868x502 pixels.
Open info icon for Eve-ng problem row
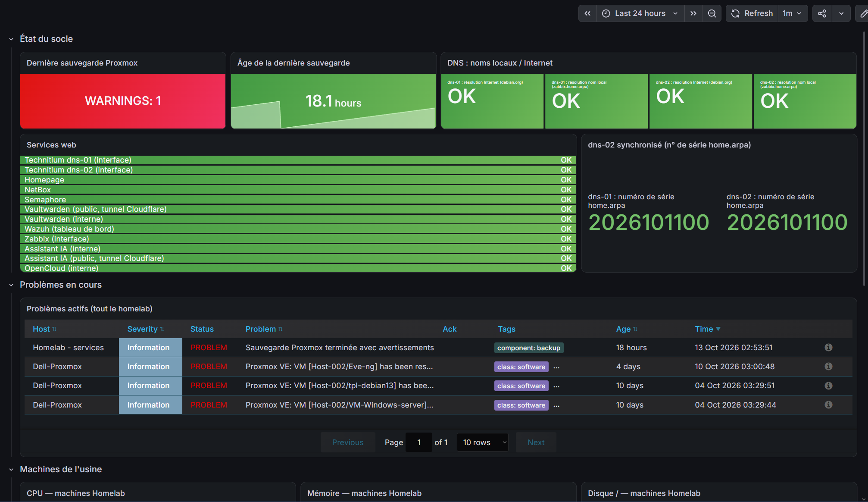(828, 367)
